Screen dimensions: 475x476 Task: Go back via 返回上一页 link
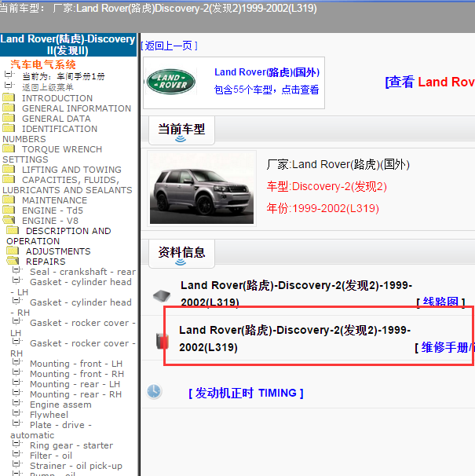point(170,46)
